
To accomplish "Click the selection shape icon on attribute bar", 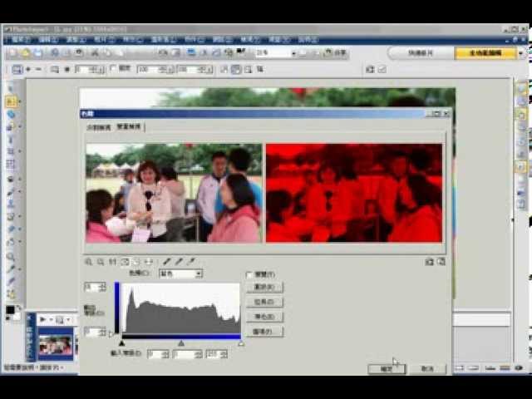I will pyautogui.click(x=17, y=70).
